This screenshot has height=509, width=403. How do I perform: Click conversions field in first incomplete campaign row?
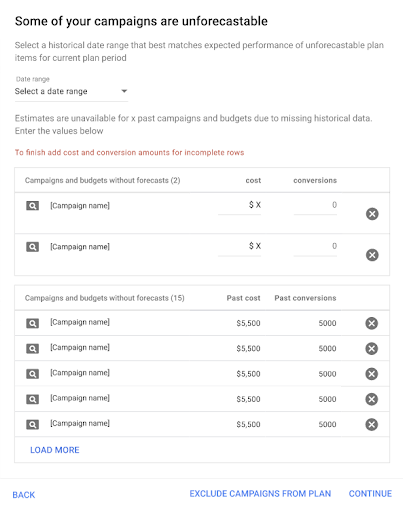pyautogui.click(x=315, y=205)
